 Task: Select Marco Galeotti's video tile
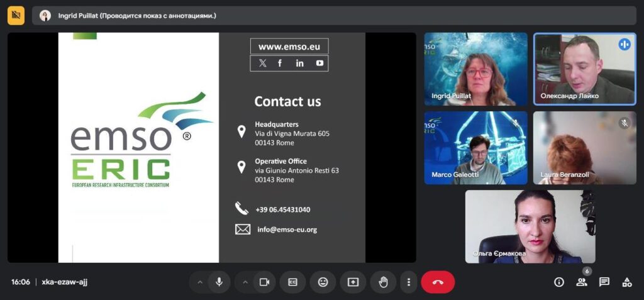click(x=475, y=148)
